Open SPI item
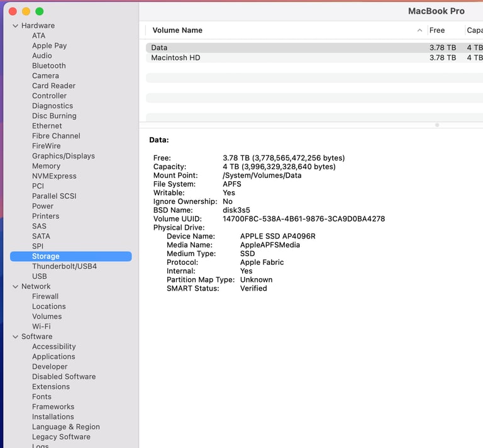The height and width of the screenshot is (448, 483). 38,246
